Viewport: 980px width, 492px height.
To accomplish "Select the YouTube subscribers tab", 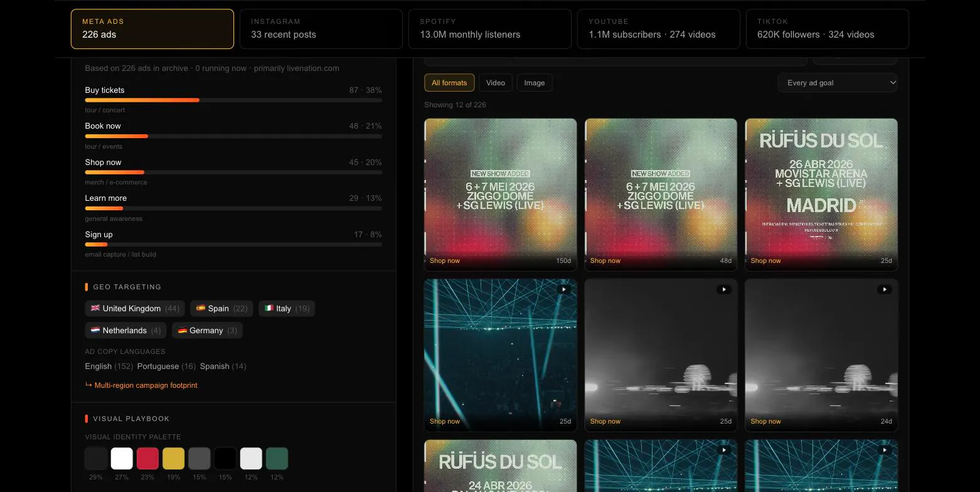I will pyautogui.click(x=659, y=29).
